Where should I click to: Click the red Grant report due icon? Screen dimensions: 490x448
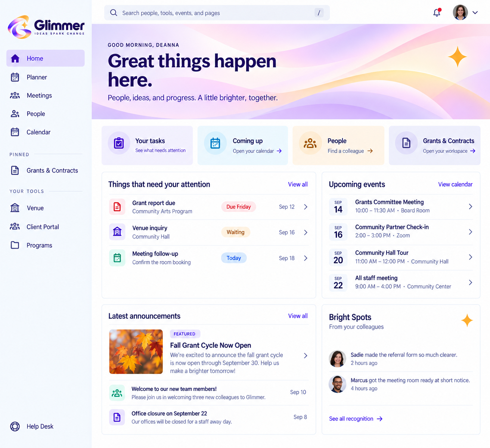[x=117, y=207]
